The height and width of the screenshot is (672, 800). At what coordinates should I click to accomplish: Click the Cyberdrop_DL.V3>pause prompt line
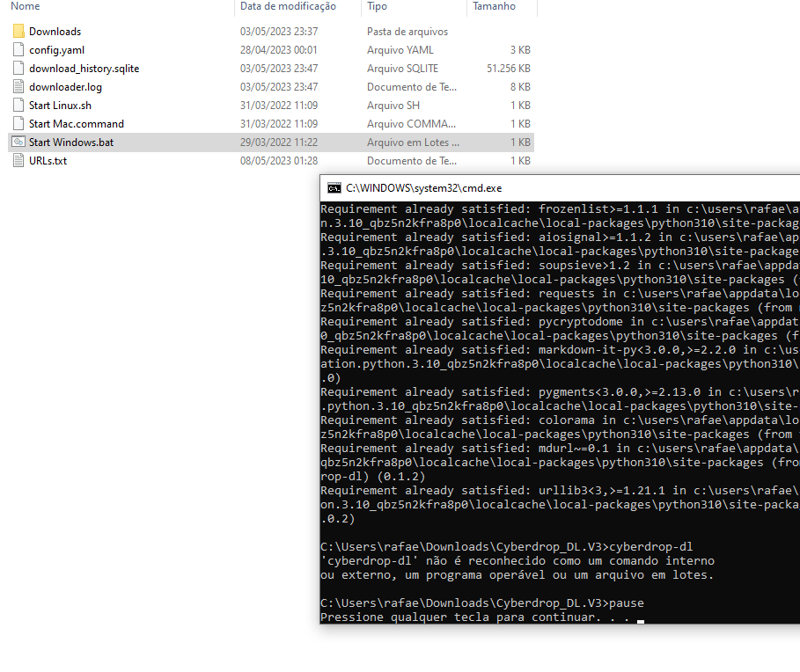coord(482,603)
